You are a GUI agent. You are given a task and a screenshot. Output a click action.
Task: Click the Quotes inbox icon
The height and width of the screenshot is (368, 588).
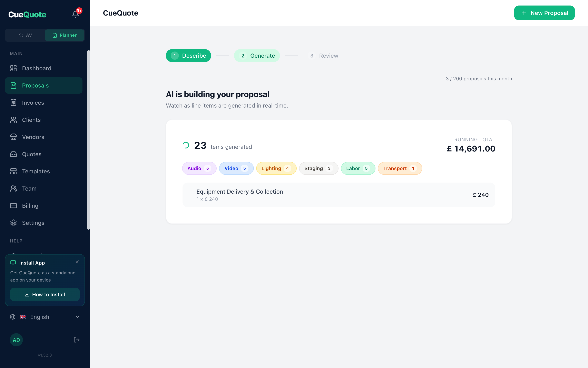(x=13, y=154)
